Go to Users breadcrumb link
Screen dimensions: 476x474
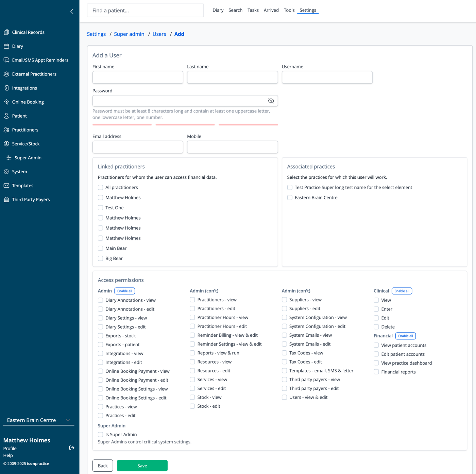[x=159, y=34]
